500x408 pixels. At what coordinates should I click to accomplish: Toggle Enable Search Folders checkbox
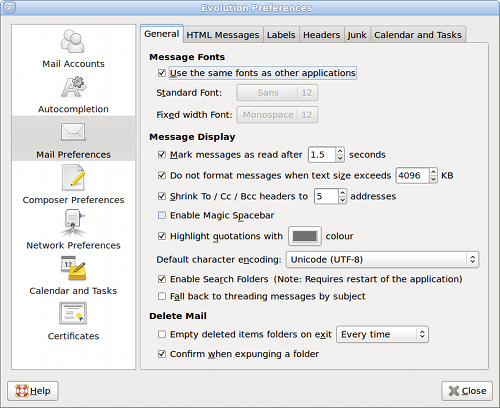[162, 279]
